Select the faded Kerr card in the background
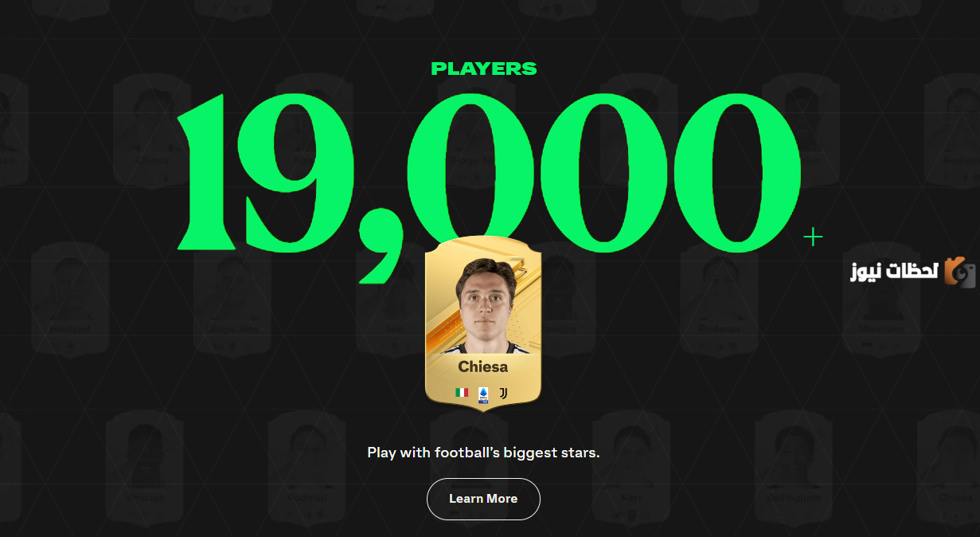The image size is (980, 537). click(631, 468)
